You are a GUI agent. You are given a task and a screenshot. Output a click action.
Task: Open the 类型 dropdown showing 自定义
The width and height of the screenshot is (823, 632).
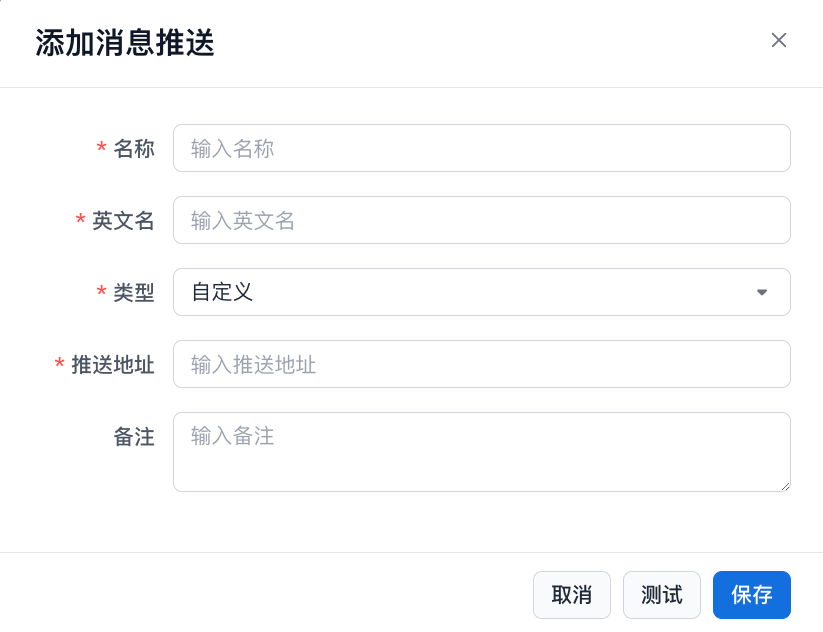click(x=470, y=292)
